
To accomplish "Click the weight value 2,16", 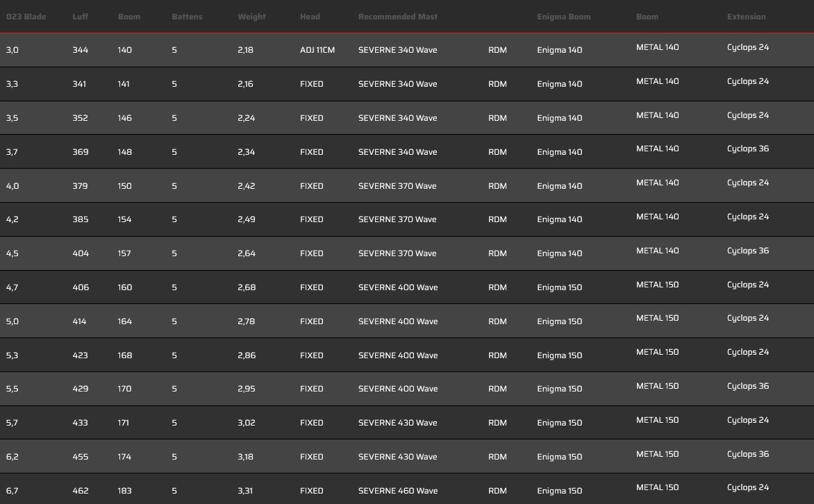I will click(245, 84).
